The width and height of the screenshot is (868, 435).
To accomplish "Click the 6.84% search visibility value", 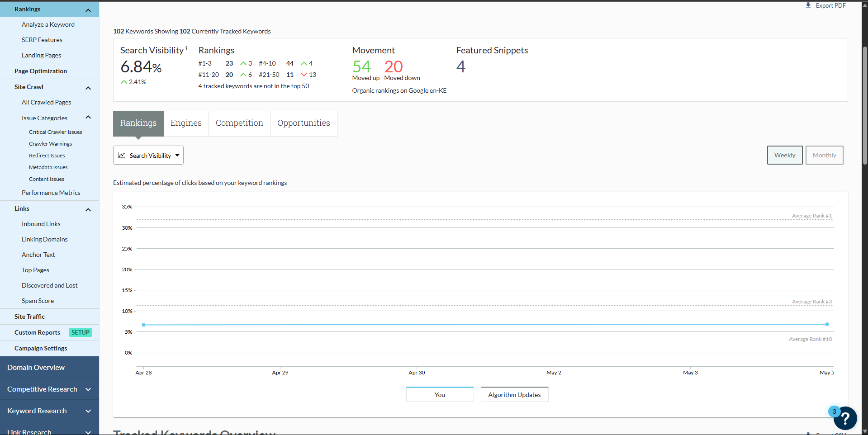I will (141, 67).
